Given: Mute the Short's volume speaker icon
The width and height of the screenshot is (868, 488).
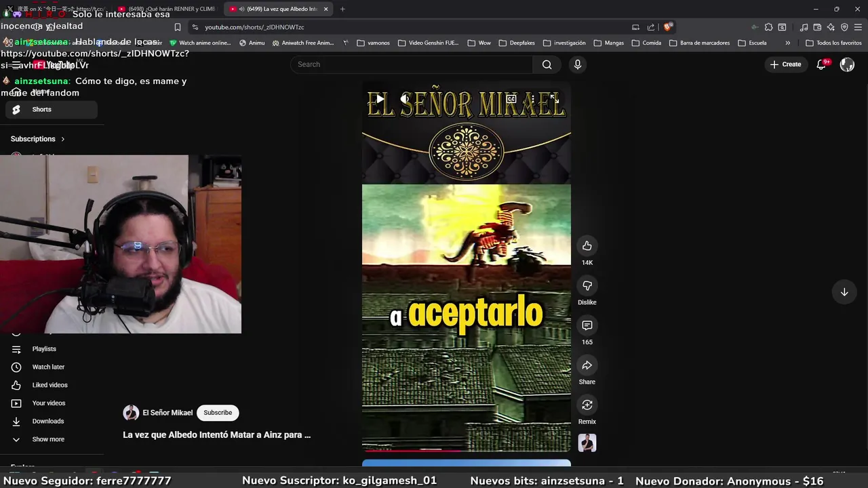Looking at the screenshot, I should coord(405,99).
